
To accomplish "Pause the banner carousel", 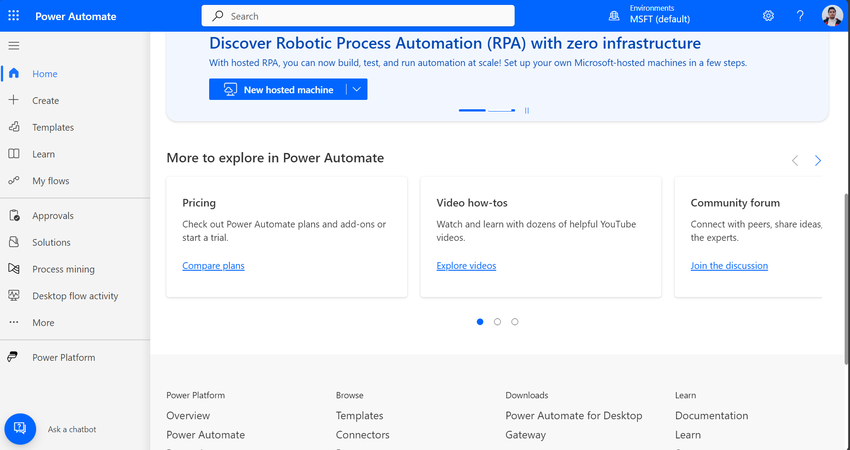I will tap(526, 111).
